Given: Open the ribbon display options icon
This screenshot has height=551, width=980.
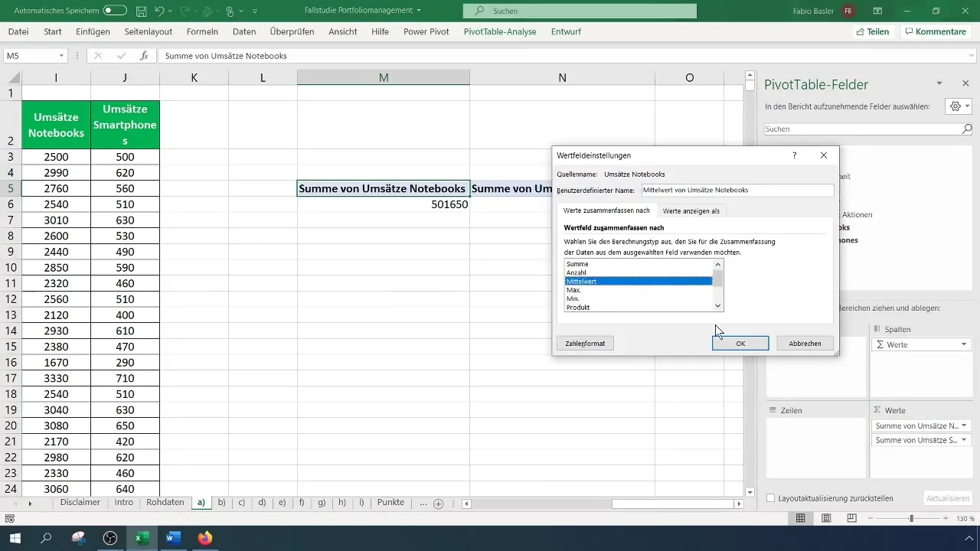Looking at the screenshot, I should pos(877,11).
